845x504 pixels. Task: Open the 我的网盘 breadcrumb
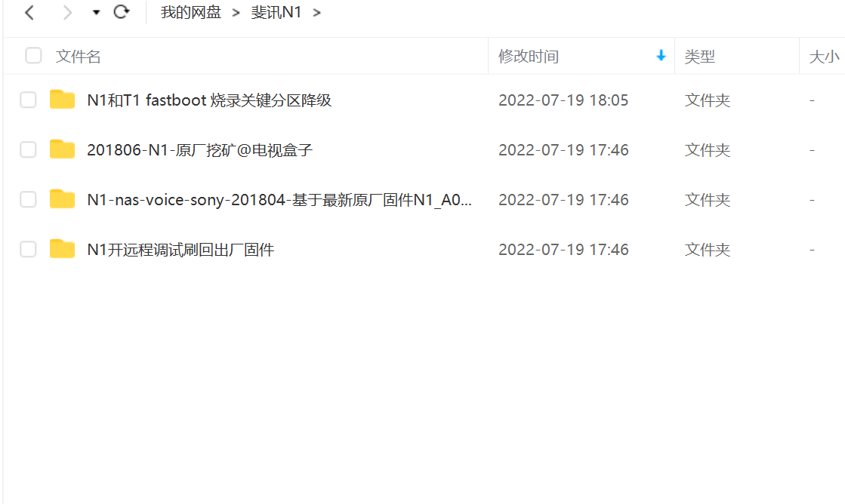[x=191, y=12]
